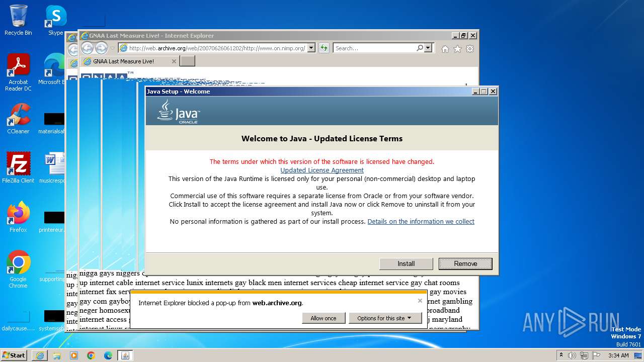Open the Updated License Agreement link

tap(322, 170)
